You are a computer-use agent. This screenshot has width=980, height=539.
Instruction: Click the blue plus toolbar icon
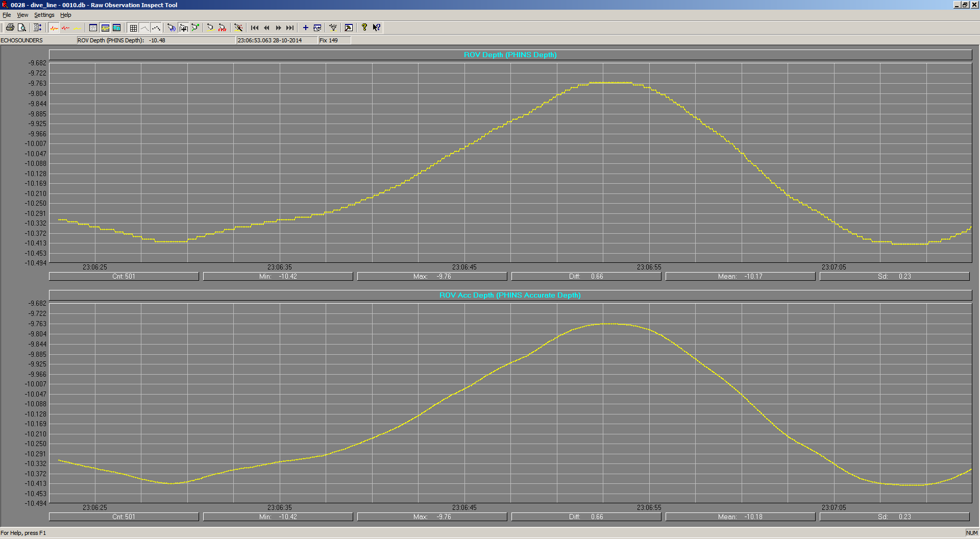305,28
